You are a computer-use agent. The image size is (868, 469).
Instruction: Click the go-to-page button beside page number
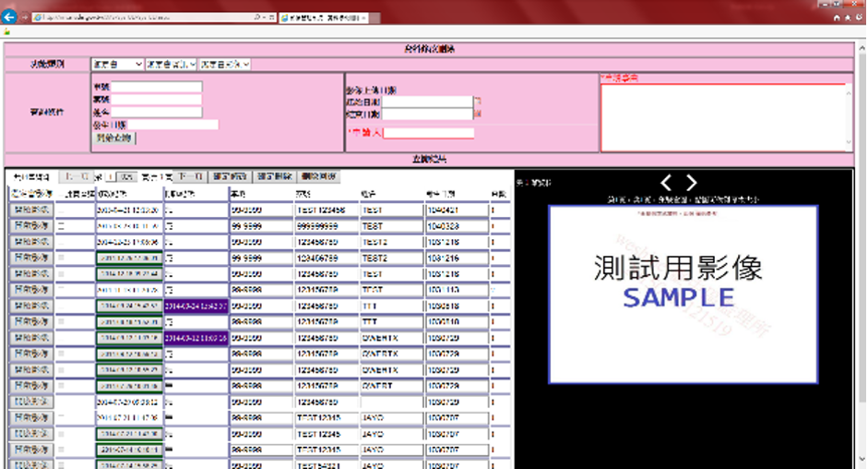coord(126,177)
